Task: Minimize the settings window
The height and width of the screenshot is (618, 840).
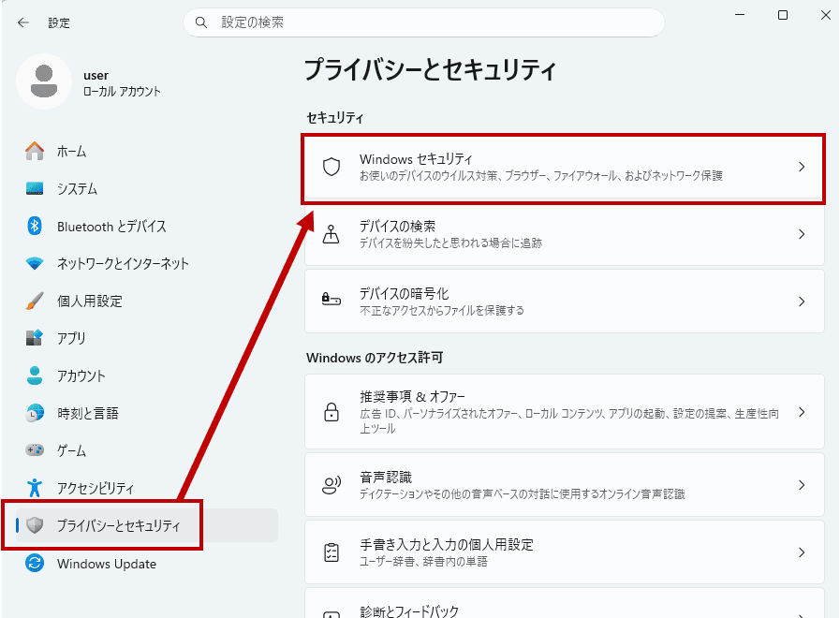Action: point(740,15)
